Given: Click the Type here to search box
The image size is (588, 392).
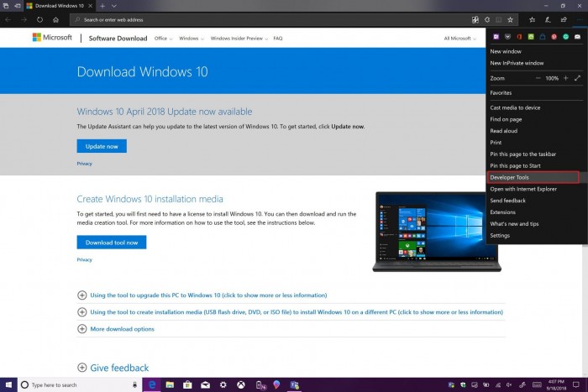Looking at the screenshot, I should click(x=80, y=385).
